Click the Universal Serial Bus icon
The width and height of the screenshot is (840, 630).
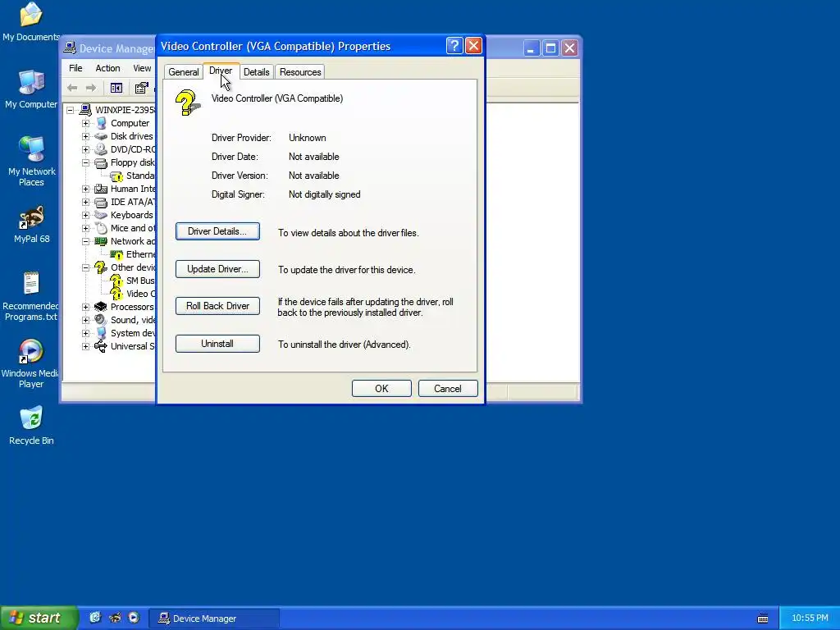point(101,346)
